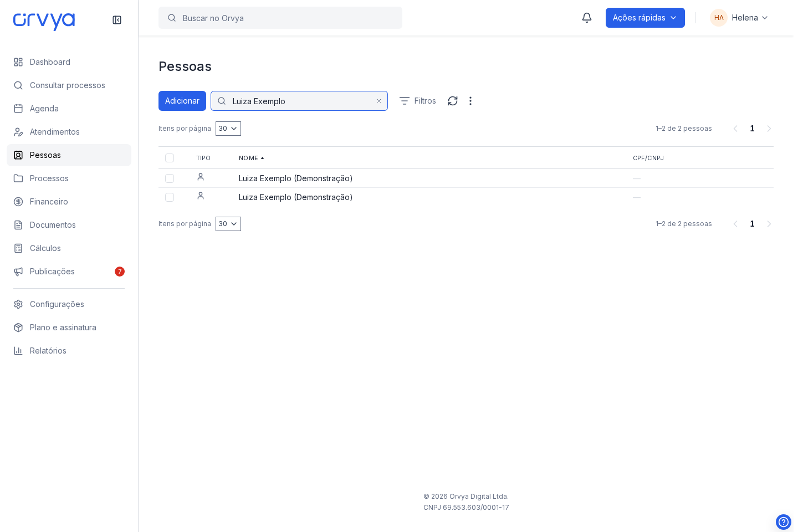Viewport: 798px width, 532px height.
Task: Click Adicionar button
Action: tap(182, 101)
